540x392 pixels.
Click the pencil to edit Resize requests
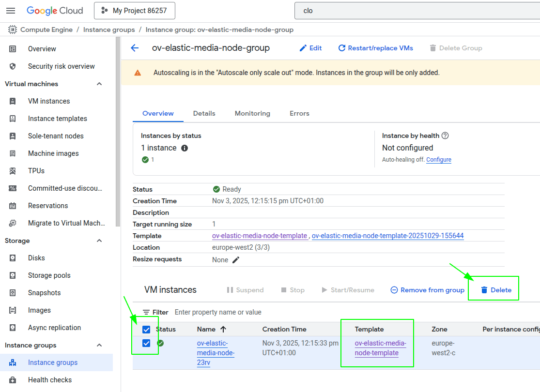point(235,259)
